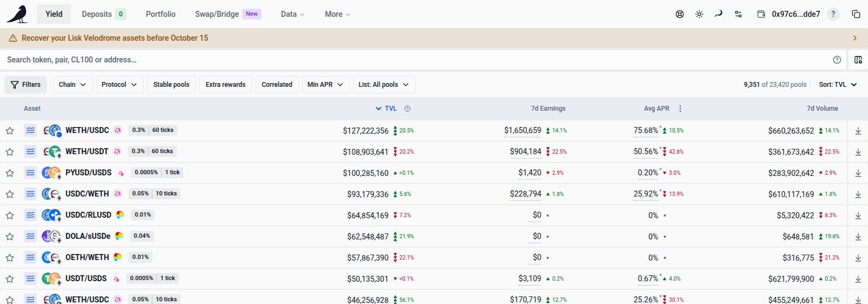Star the DOLA/sUSDe pool as favorite
Screen dimensions: 868x304
point(10,237)
